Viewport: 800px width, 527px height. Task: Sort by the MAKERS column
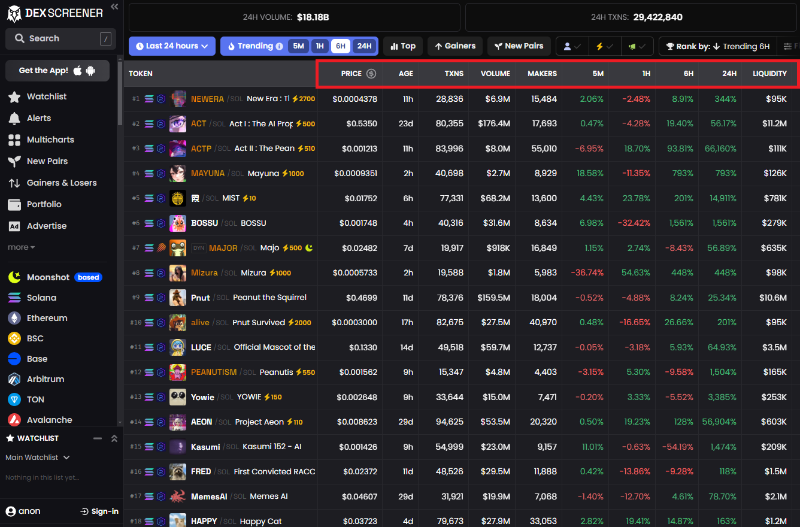(x=542, y=73)
